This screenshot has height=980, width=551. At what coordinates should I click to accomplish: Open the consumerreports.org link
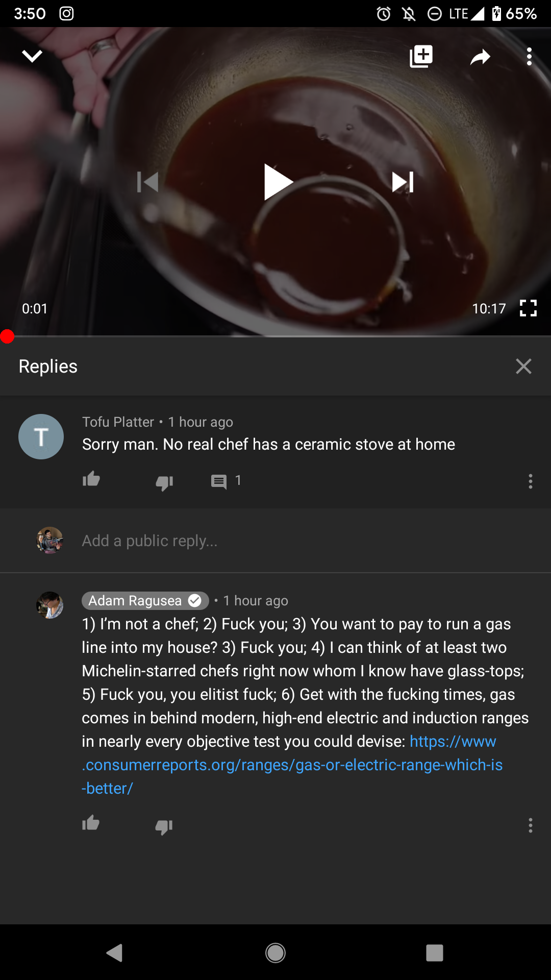pos(292,765)
